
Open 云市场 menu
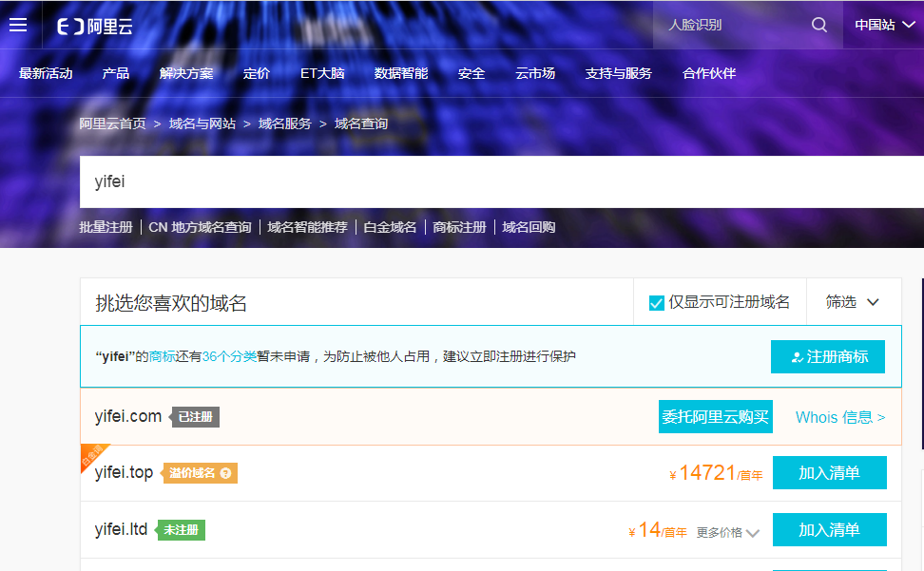click(x=535, y=73)
